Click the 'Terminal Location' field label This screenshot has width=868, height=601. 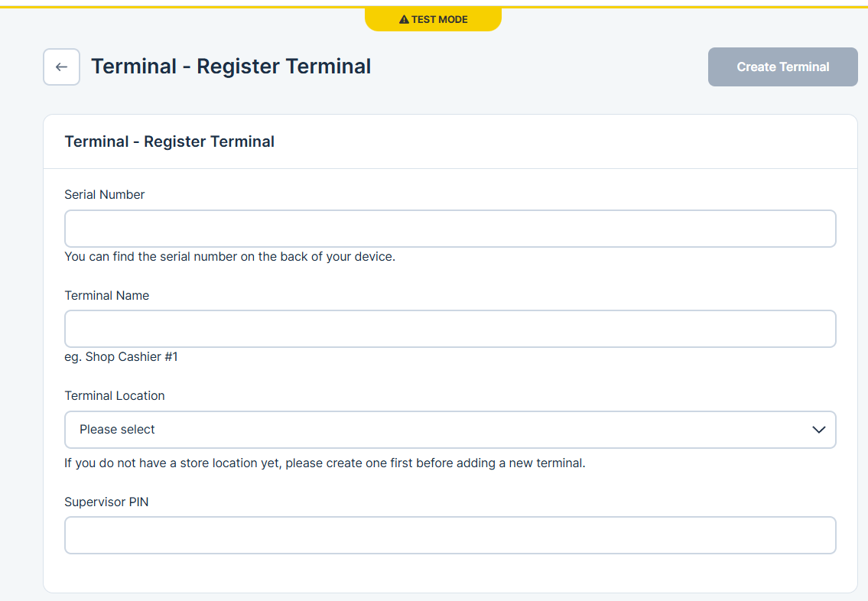[x=115, y=396]
